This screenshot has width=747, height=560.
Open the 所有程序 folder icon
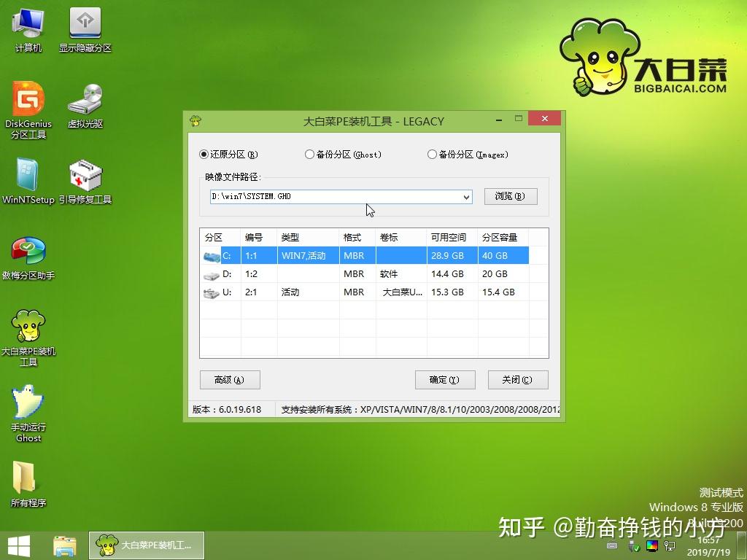28,484
